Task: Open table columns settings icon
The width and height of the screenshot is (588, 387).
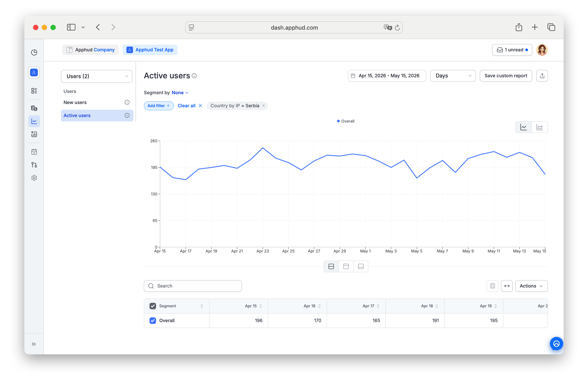Action: (x=492, y=286)
